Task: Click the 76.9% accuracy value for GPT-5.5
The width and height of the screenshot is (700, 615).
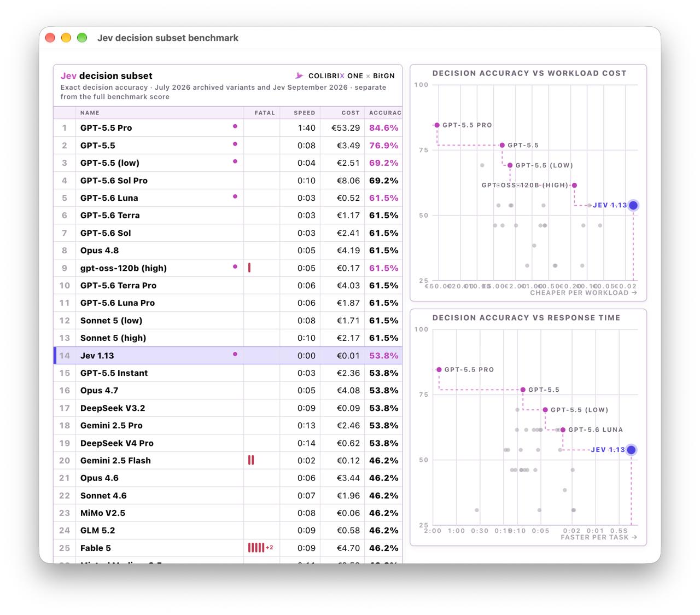Action: pos(384,146)
